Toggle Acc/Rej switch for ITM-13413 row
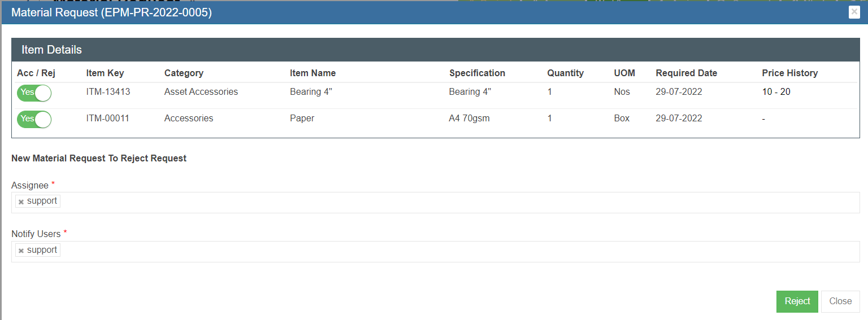The height and width of the screenshot is (320, 868). (x=34, y=93)
